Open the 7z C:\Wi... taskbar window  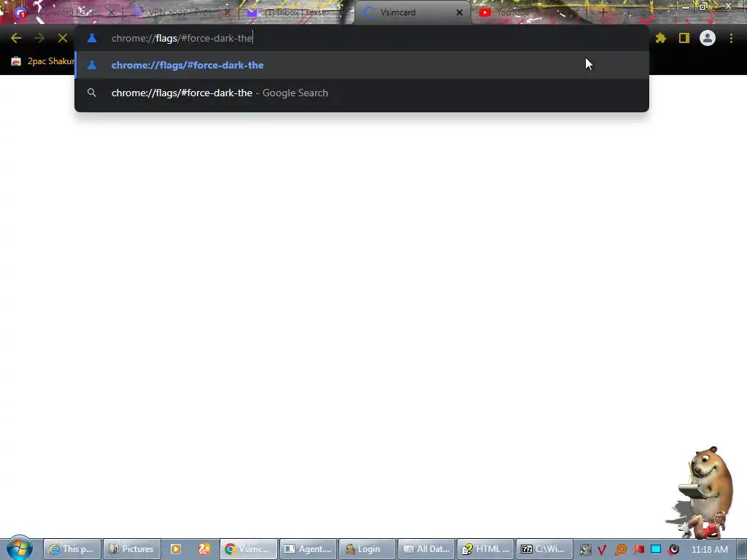pos(544,549)
